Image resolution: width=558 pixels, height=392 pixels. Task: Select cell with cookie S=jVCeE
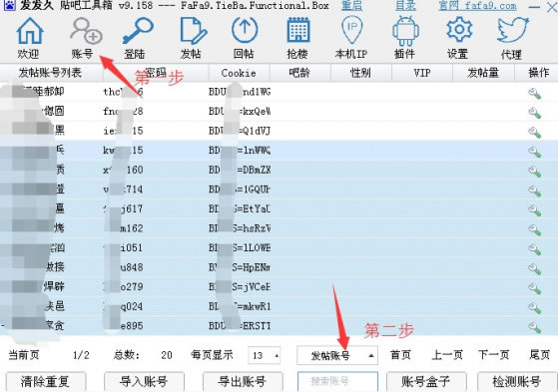(240, 286)
